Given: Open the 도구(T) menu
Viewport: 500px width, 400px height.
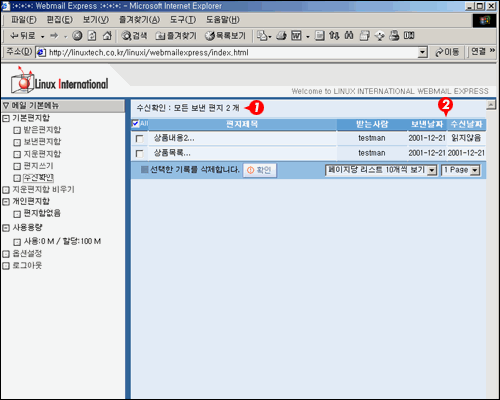Looking at the screenshot, I should tap(183, 20).
